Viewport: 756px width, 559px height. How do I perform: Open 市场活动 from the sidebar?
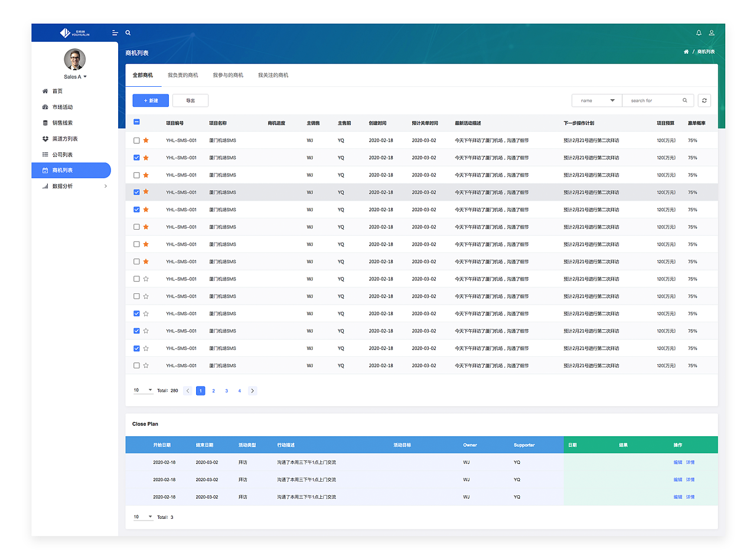tap(62, 107)
